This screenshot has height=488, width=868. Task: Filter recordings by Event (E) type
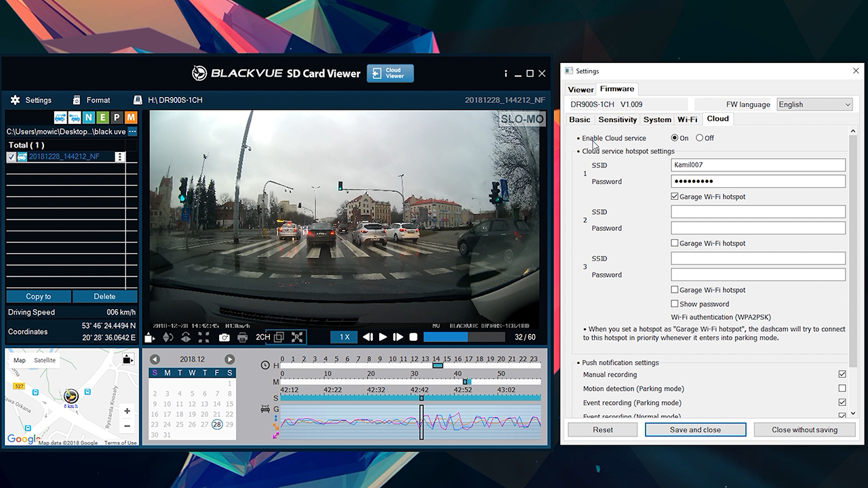point(102,118)
